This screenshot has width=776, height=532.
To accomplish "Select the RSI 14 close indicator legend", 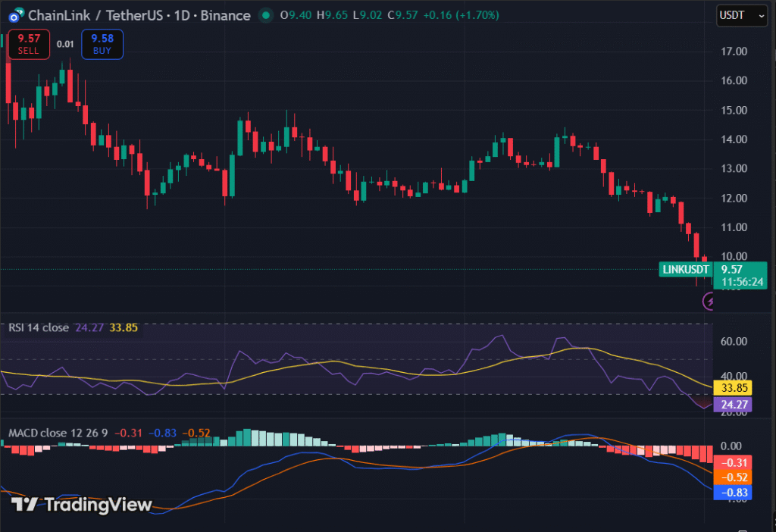I will click(39, 327).
